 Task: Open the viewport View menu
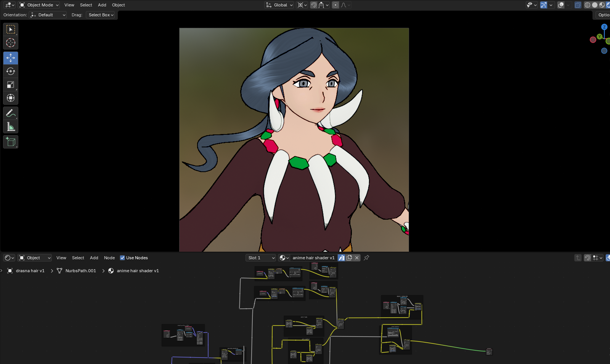[69, 5]
